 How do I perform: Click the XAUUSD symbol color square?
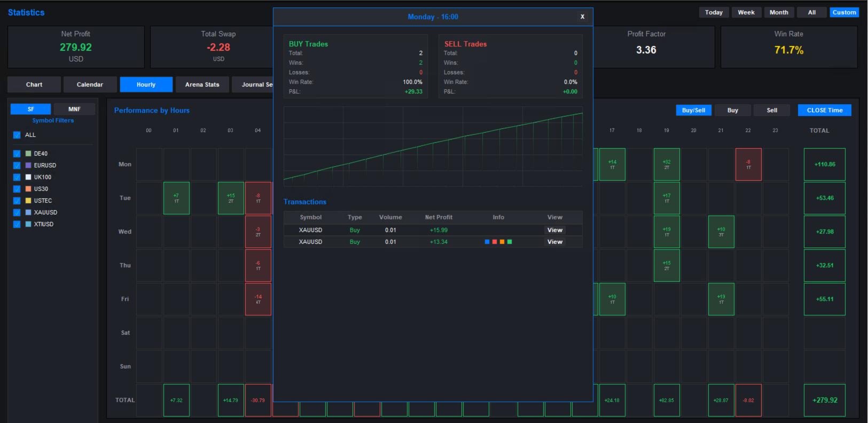(x=28, y=212)
